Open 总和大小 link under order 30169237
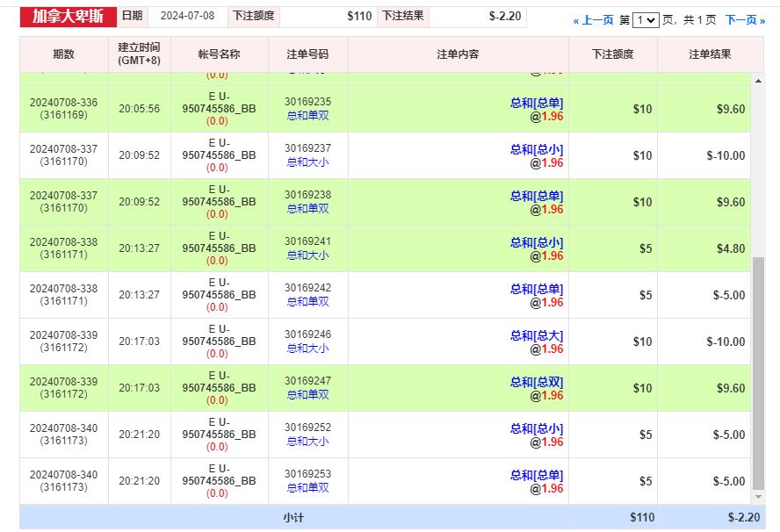780x532 pixels. coord(307,162)
